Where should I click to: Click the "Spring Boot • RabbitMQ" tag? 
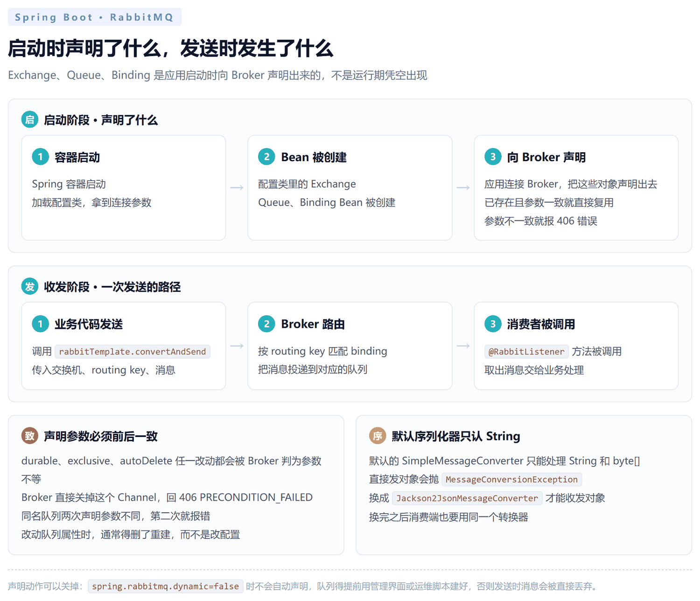tap(95, 17)
